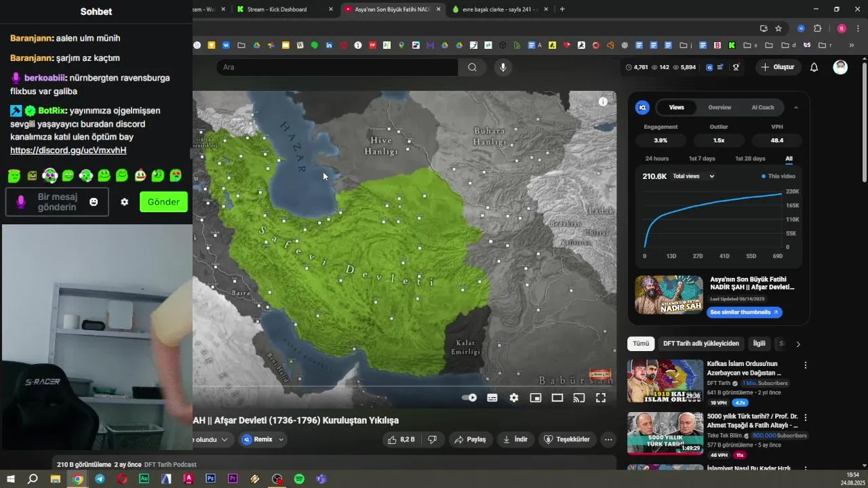This screenshot has height=488, width=868.
Task: Start voice search with microphone icon
Action: [x=502, y=67]
